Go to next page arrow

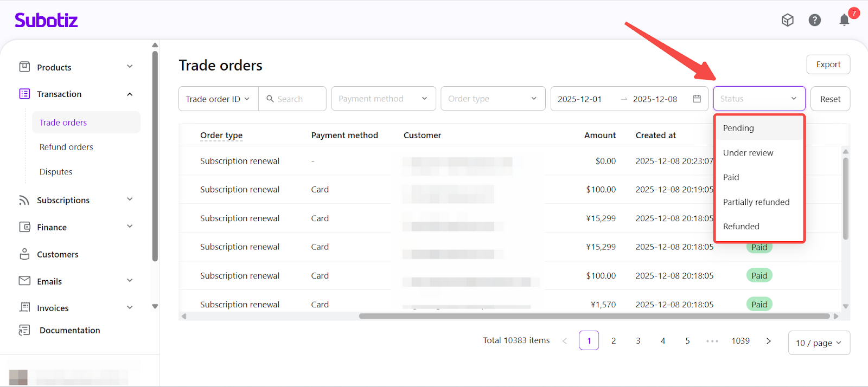point(768,341)
